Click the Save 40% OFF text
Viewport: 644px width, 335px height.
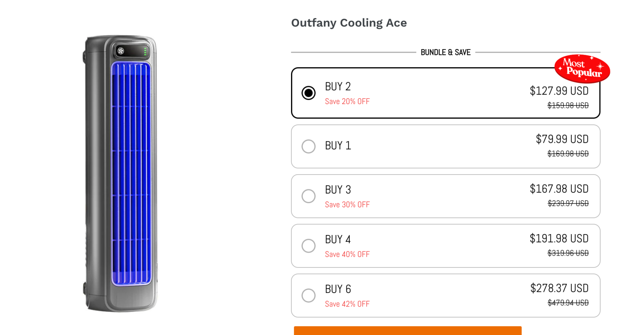point(347,254)
